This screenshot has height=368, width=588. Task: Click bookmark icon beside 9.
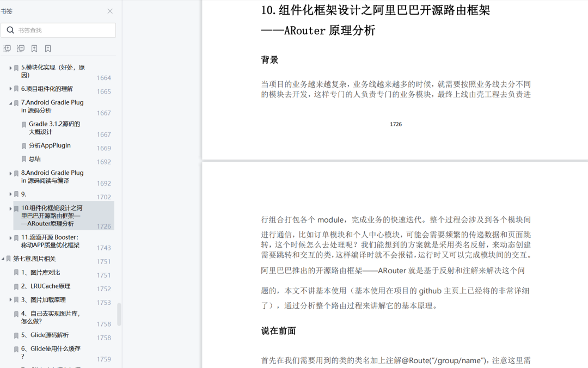tap(16, 194)
